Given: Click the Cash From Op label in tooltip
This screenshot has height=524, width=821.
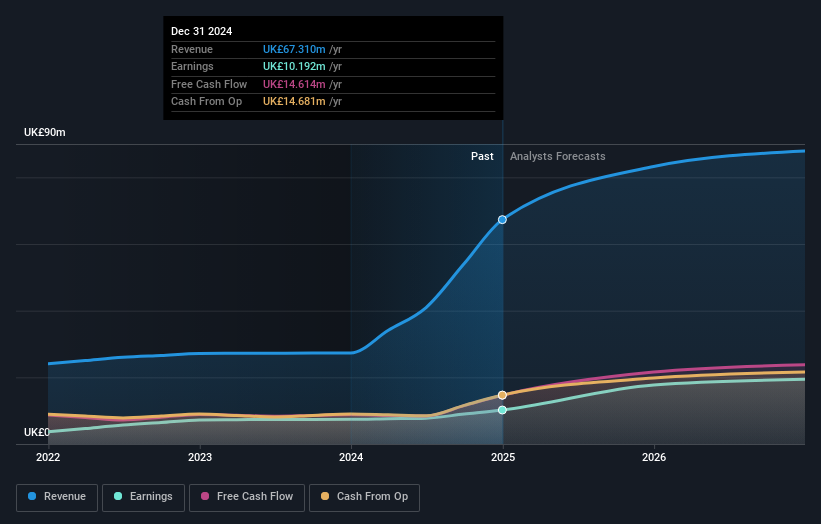Looking at the screenshot, I should [x=207, y=102].
